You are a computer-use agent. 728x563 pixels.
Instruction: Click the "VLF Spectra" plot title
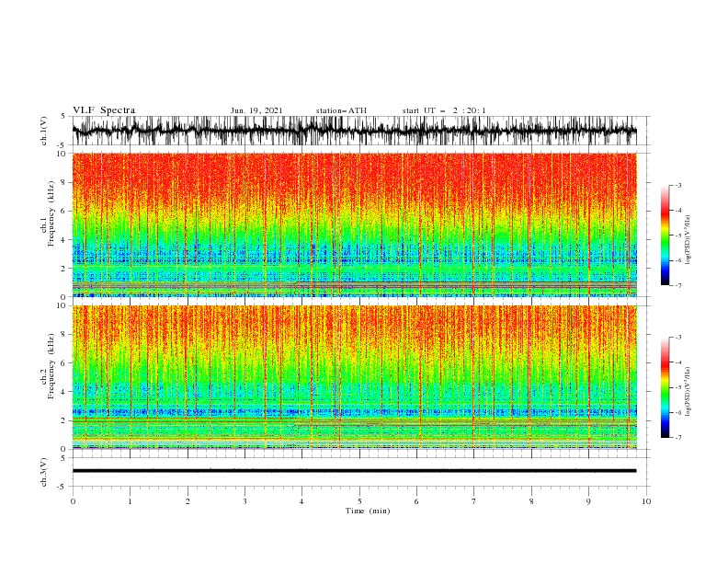(104, 110)
